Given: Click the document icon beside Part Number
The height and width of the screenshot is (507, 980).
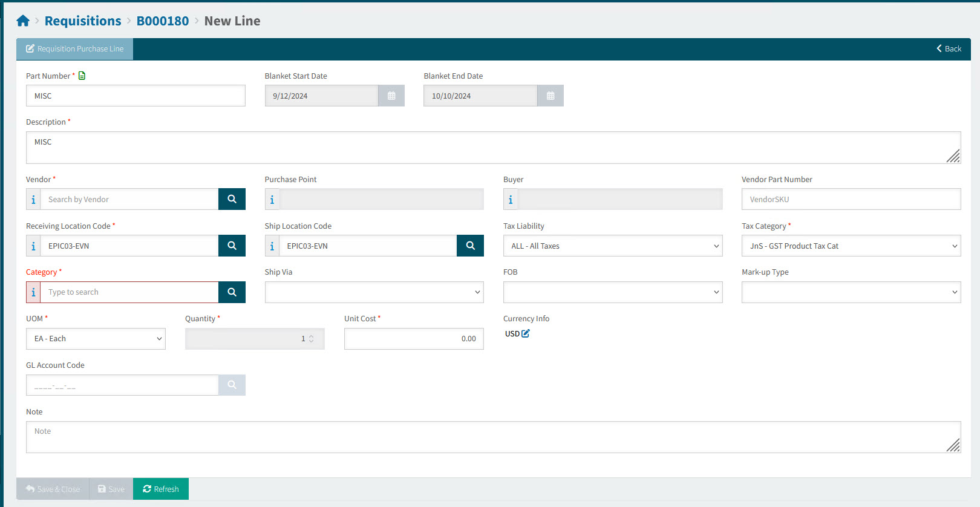Looking at the screenshot, I should coord(82,76).
